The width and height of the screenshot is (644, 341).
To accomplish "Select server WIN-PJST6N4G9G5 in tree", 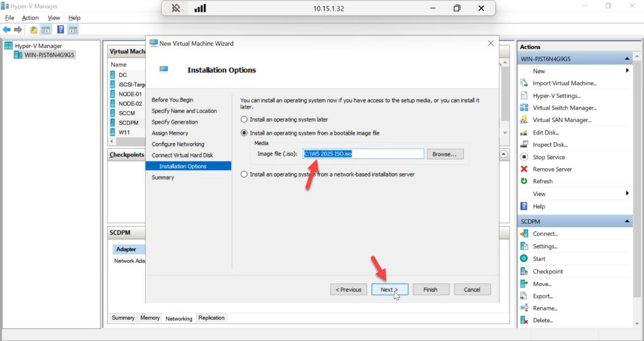I will [45, 55].
